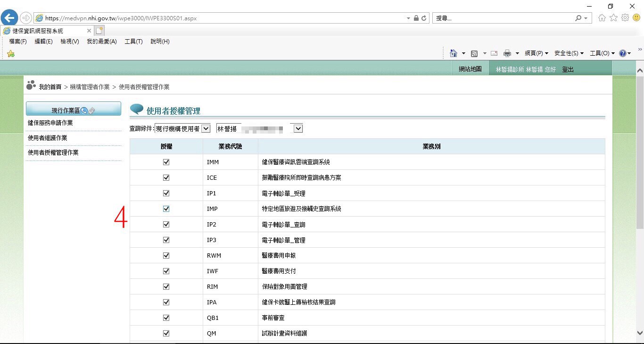Screen dimensions: 644x344
Task: Click the RSS feeds icon in command bar
Action: pos(474,53)
